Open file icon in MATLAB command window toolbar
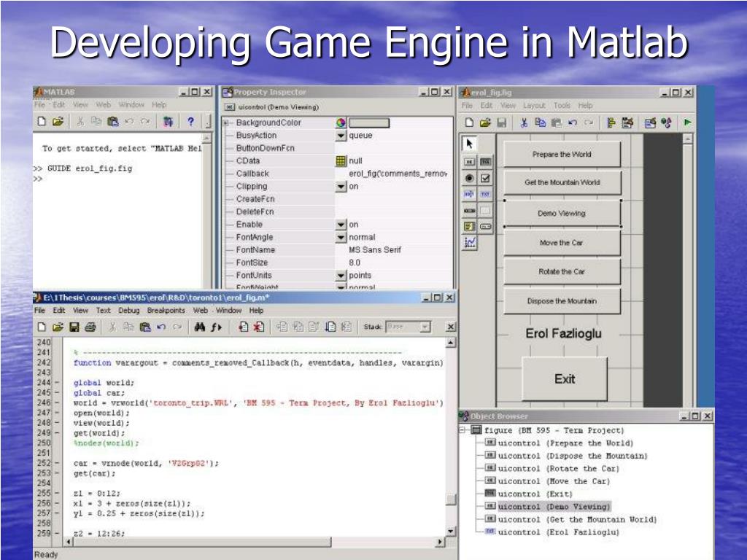This screenshot has width=747, height=560. click(58, 122)
